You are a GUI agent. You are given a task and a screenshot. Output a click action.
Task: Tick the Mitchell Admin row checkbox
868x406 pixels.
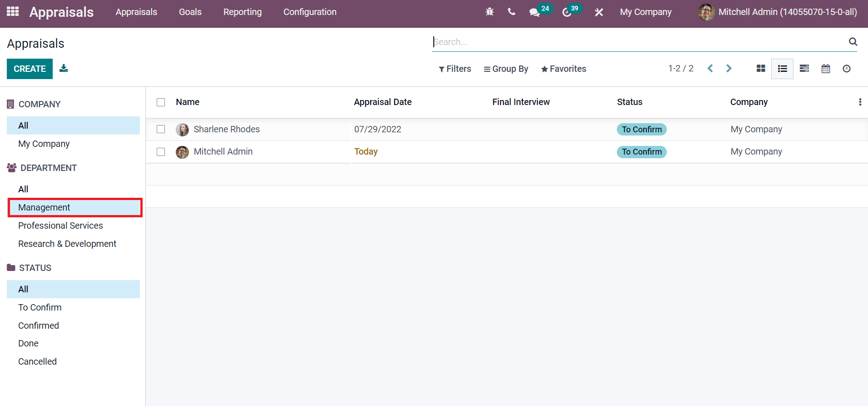[161, 152]
